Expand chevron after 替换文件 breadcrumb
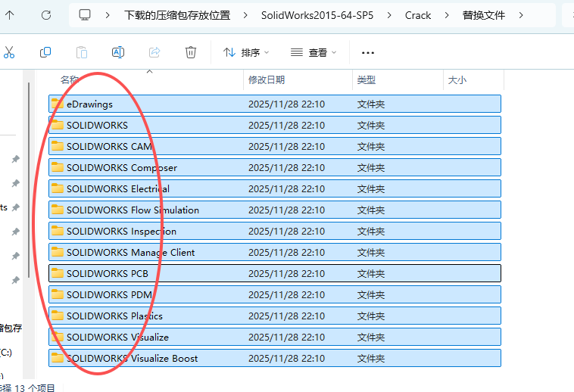This screenshot has width=574, height=392. pyautogui.click(x=521, y=15)
